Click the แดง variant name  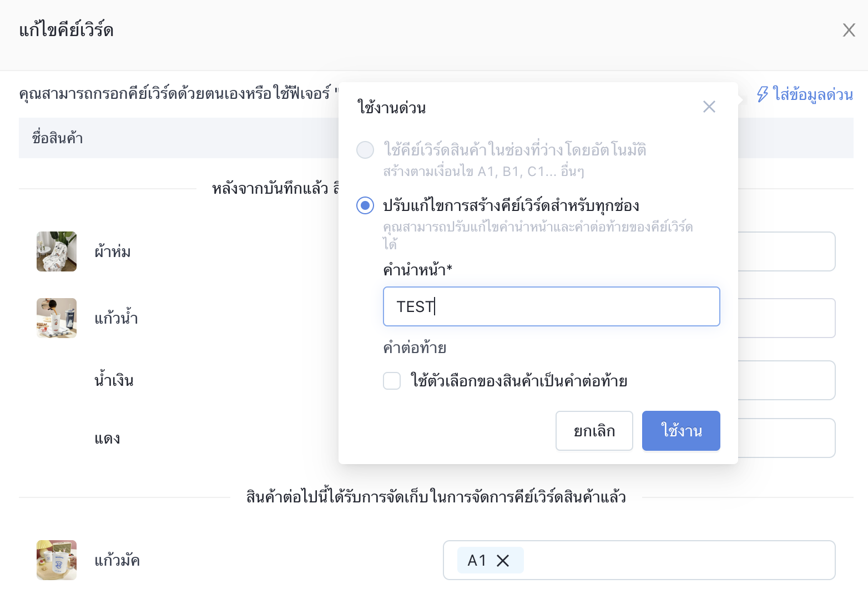click(107, 439)
